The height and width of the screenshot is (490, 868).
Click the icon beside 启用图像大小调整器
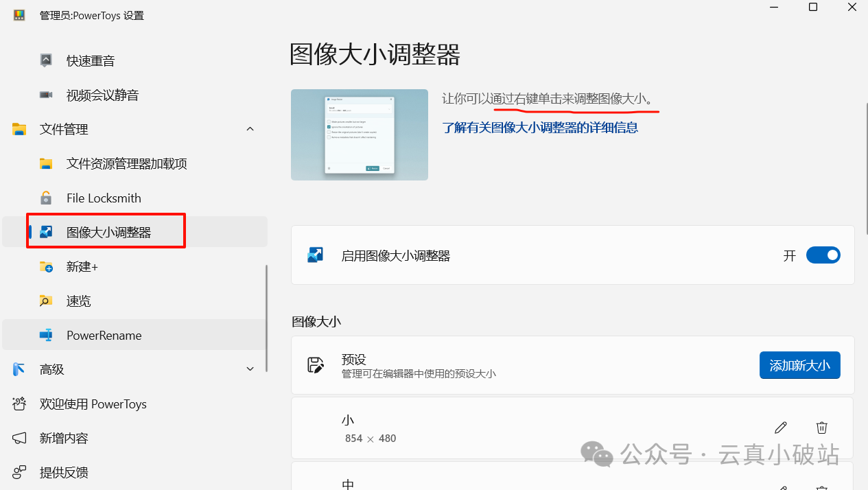point(316,255)
